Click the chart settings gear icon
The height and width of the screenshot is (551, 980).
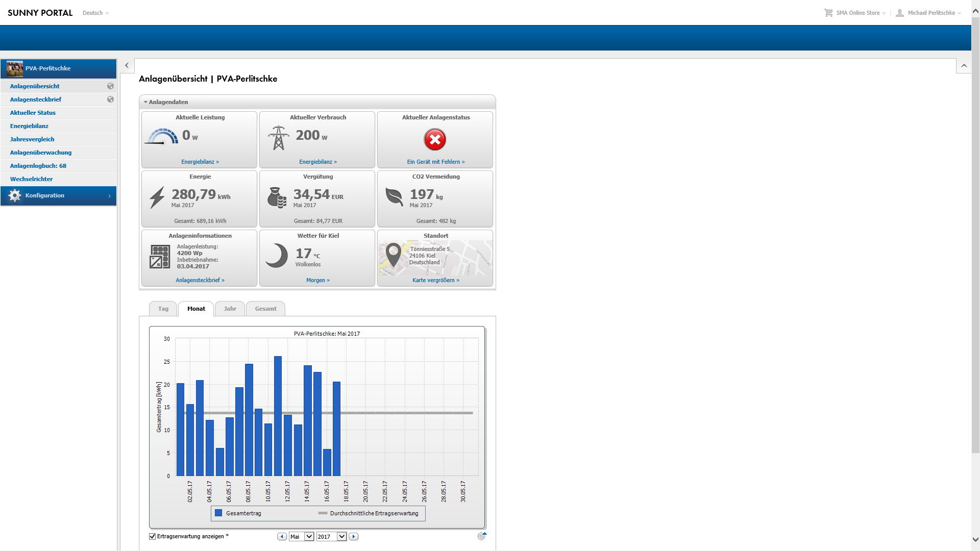pos(481,536)
